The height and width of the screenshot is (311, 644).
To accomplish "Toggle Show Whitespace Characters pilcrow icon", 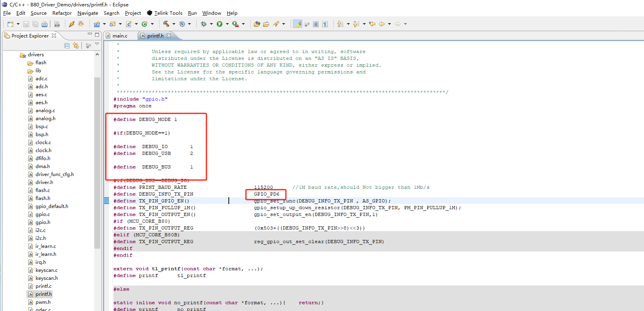I will point(325,24).
